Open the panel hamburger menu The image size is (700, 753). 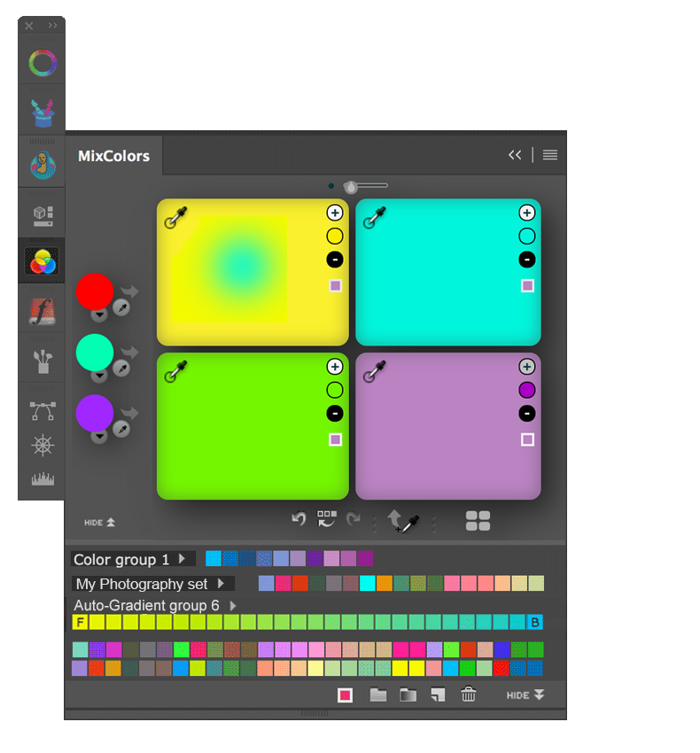[550, 155]
